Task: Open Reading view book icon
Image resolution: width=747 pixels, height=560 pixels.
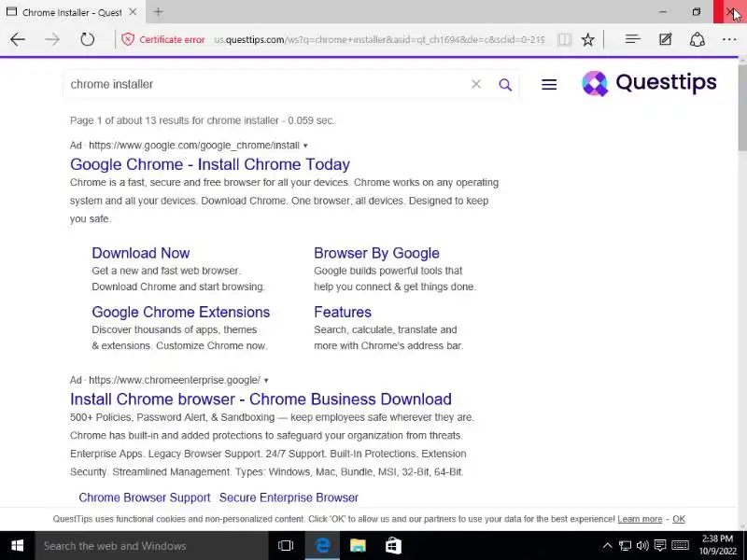Action: (x=565, y=39)
